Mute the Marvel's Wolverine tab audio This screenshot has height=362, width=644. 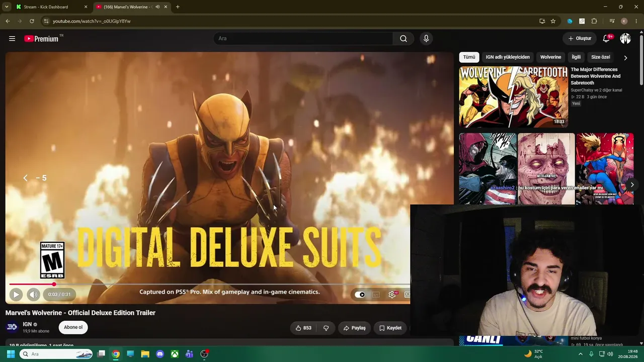pos(157,7)
